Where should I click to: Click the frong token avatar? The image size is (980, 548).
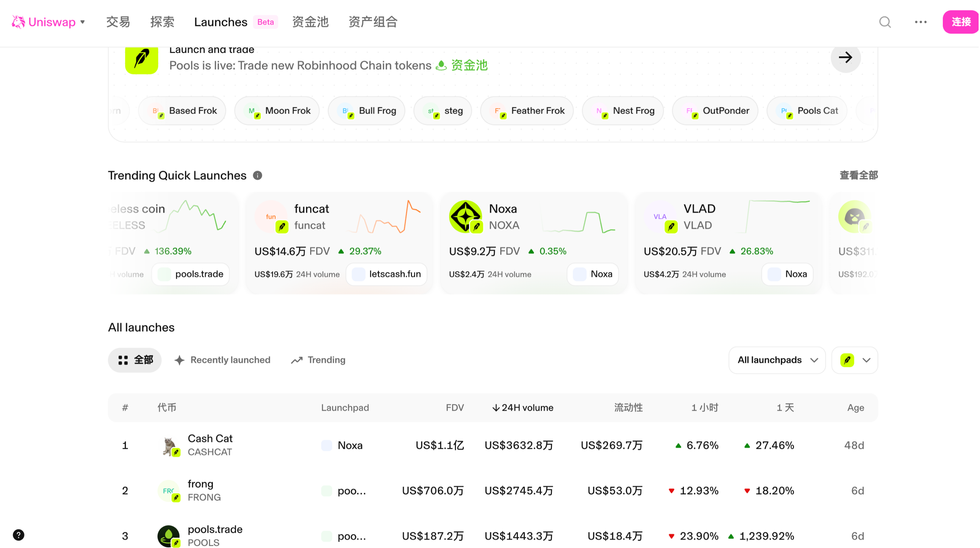[x=169, y=491]
